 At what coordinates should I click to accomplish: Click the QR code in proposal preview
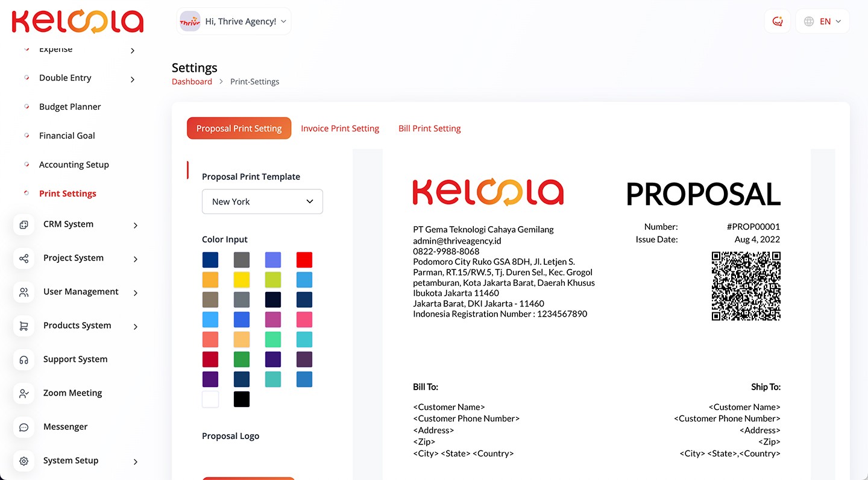pyautogui.click(x=746, y=286)
